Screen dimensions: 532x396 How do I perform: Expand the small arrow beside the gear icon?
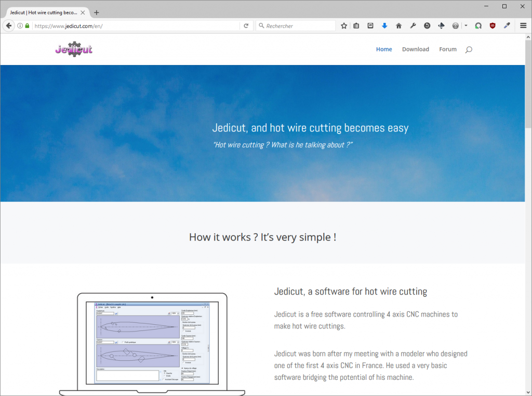pos(466,26)
